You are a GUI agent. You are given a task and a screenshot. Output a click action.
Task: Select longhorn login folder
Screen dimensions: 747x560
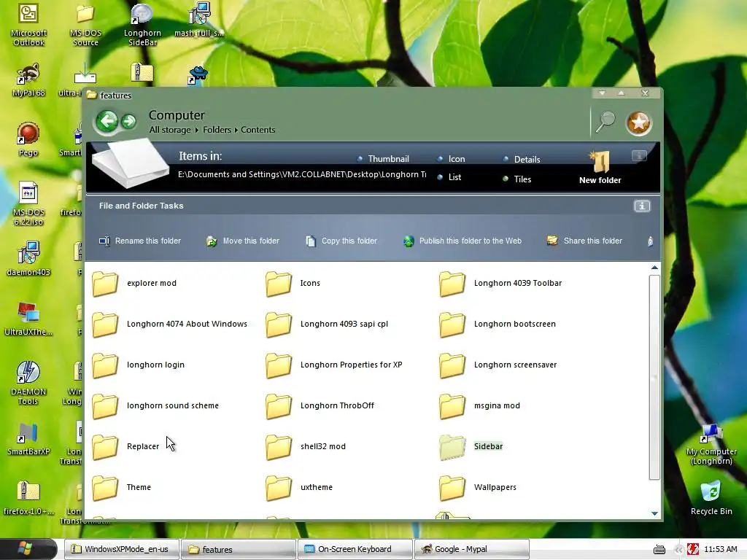[x=138, y=365]
